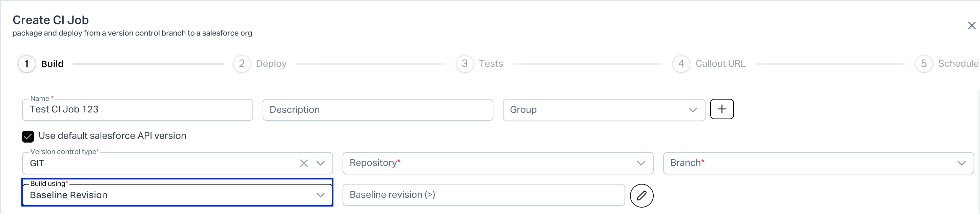The width and height of the screenshot is (980, 214).
Task: Jump to step 5 Schedule
Action: pos(957,64)
